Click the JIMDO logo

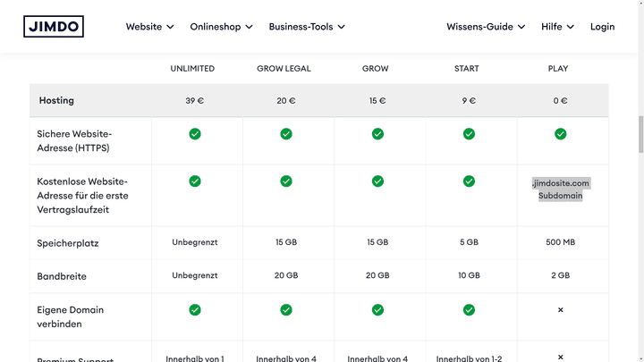[53, 27]
